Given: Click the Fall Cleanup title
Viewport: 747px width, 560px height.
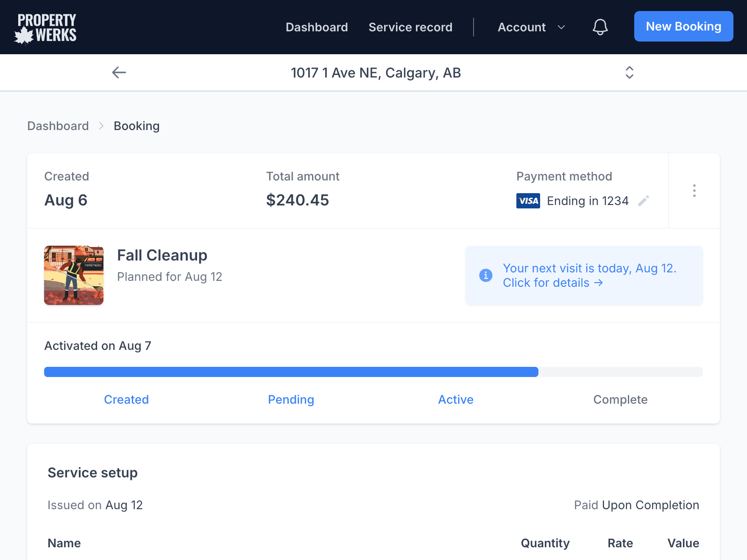Looking at the screenshot, I should 162,255.
